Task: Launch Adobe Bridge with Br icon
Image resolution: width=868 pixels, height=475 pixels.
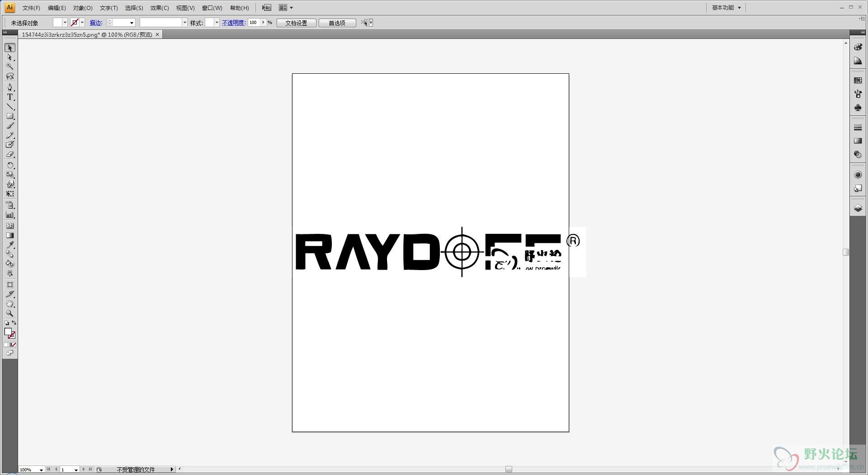Action: pyautogui.click(x=267, y=8)
